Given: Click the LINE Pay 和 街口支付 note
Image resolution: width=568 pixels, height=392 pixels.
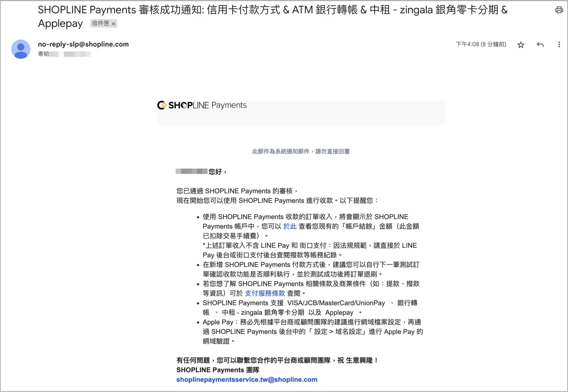Looking at the screenshot, I should click(310, 250).
